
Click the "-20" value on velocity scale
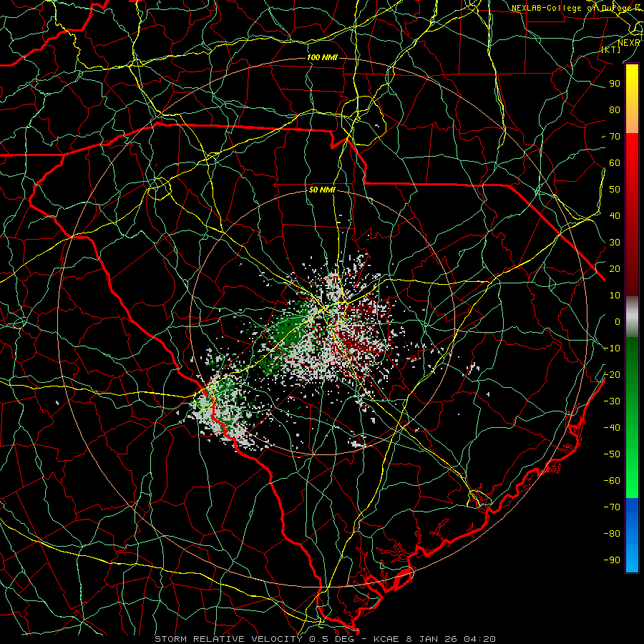pos(612,374)
